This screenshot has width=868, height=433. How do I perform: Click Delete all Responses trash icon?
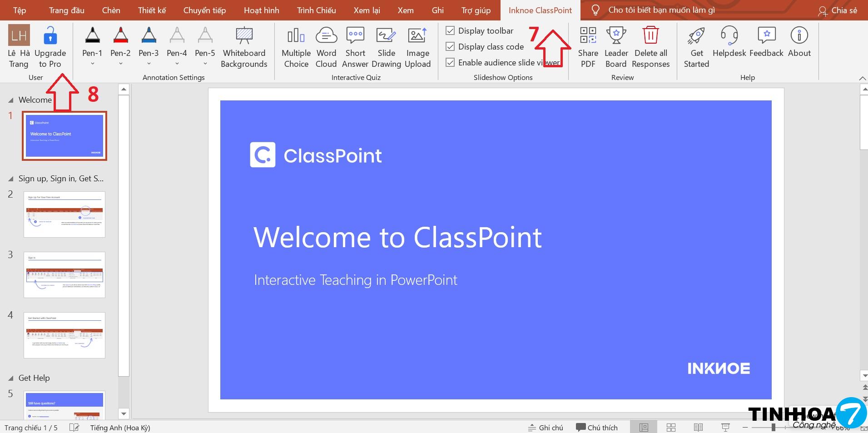pyautogui.click(x=650, y=35)
